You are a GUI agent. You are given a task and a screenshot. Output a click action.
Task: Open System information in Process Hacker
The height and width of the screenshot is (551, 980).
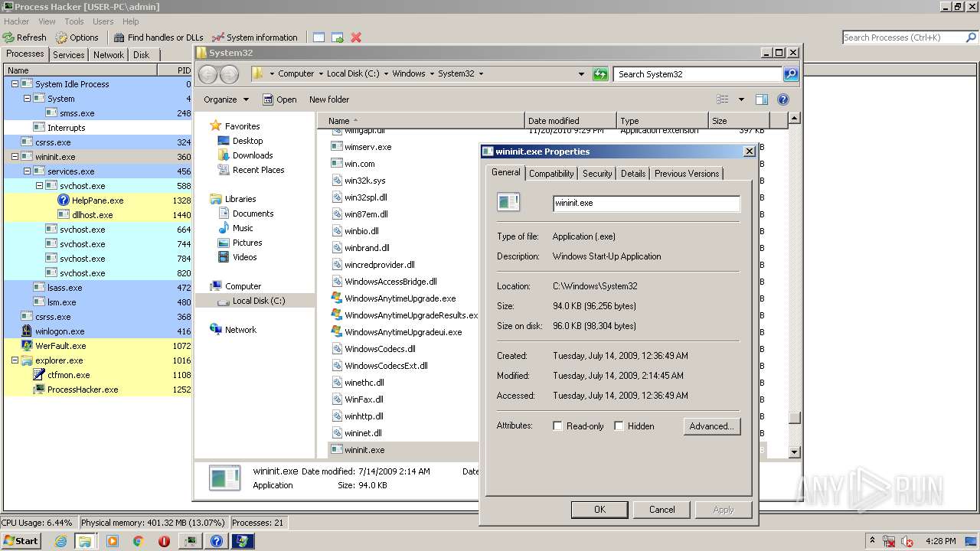click(255, 37)
